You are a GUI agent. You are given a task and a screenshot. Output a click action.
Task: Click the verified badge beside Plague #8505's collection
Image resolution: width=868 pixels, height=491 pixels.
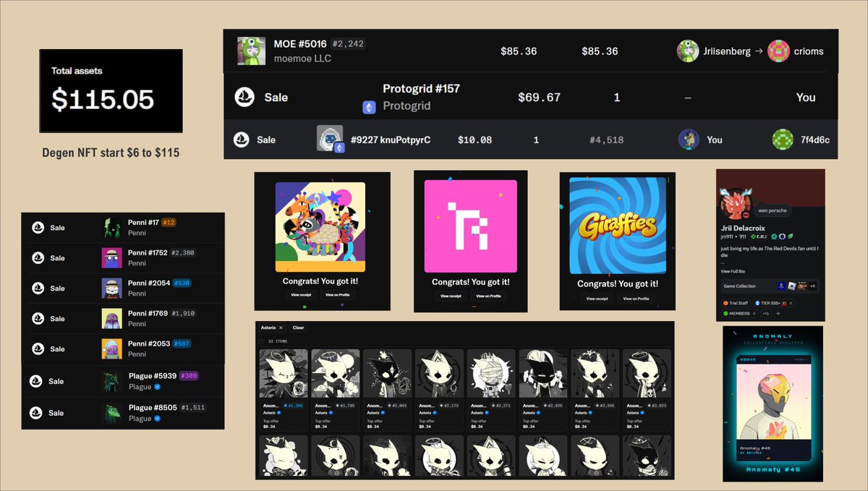158,419
